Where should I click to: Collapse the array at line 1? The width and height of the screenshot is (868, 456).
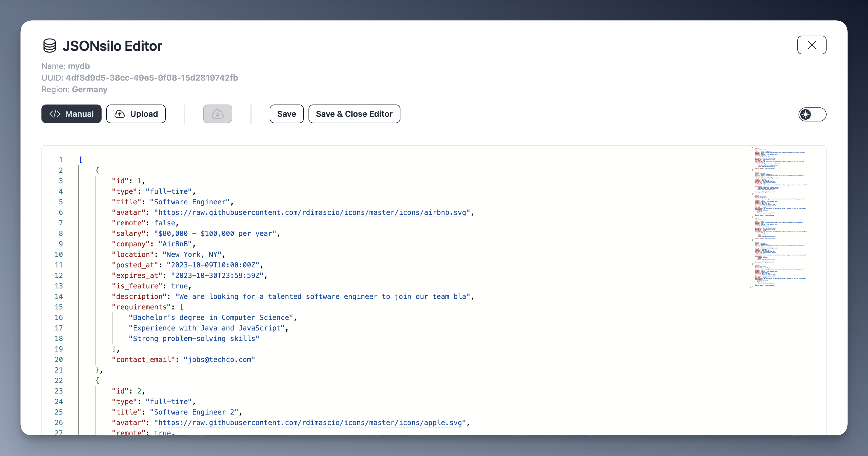[72, 160]
